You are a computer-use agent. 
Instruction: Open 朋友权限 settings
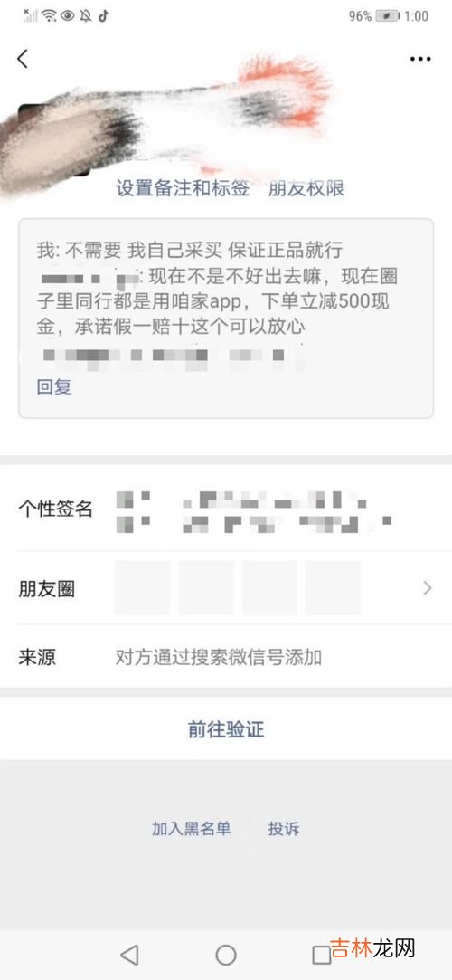point(306,188)
